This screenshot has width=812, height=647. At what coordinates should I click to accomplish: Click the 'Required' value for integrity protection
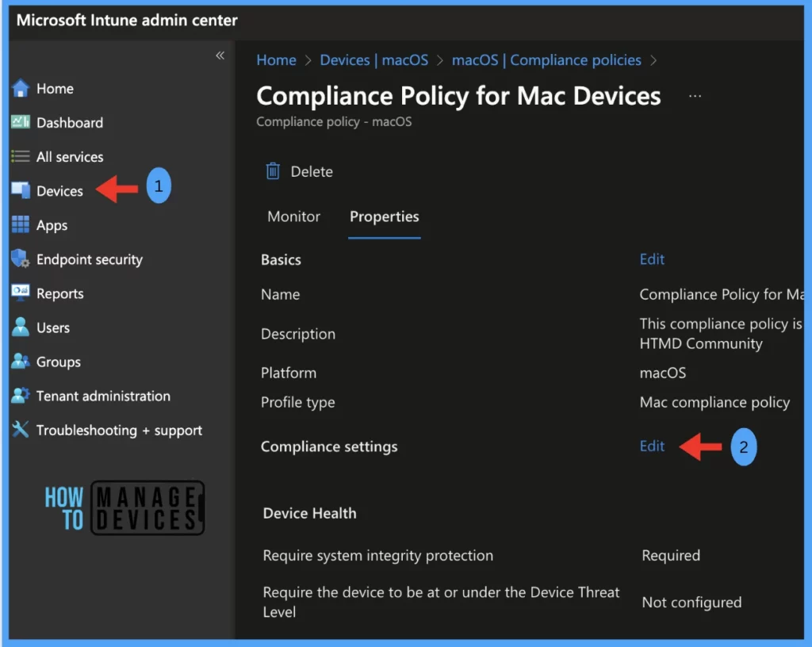coord(671,555)
